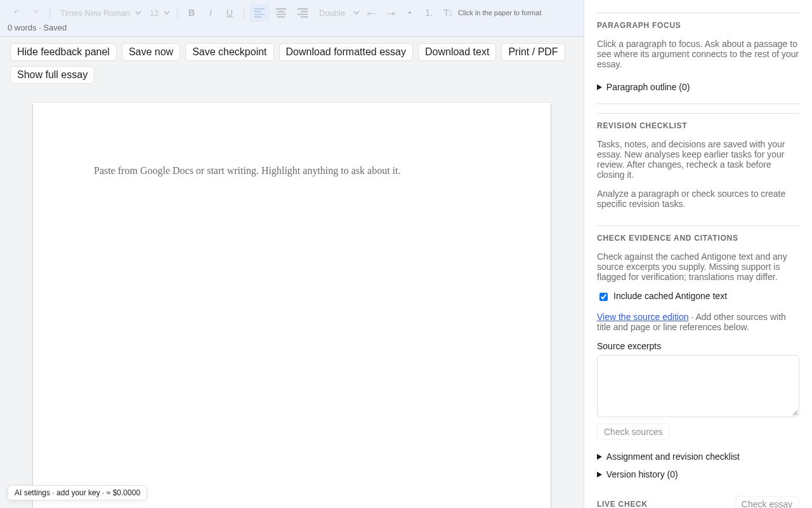Click the Download text button

457,52
